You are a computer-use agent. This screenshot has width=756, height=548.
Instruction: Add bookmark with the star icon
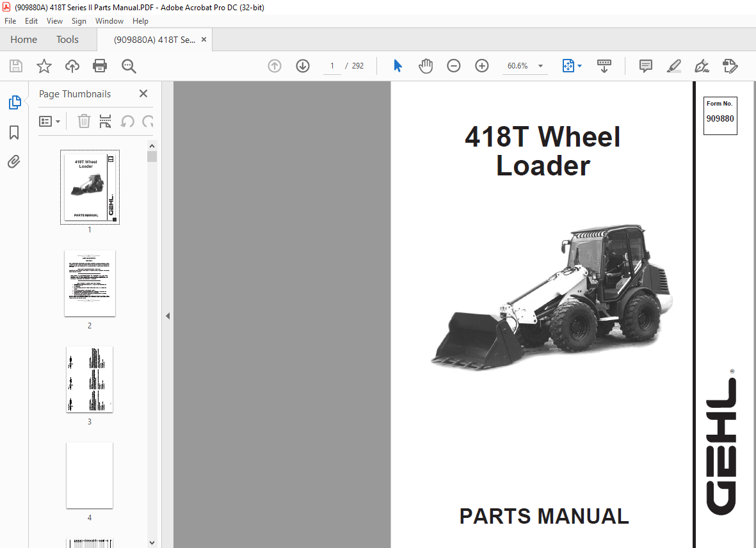(44, 66)
